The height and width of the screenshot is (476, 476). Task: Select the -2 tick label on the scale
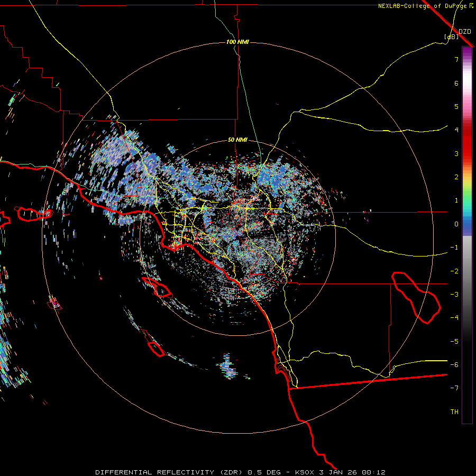(454, 271)
